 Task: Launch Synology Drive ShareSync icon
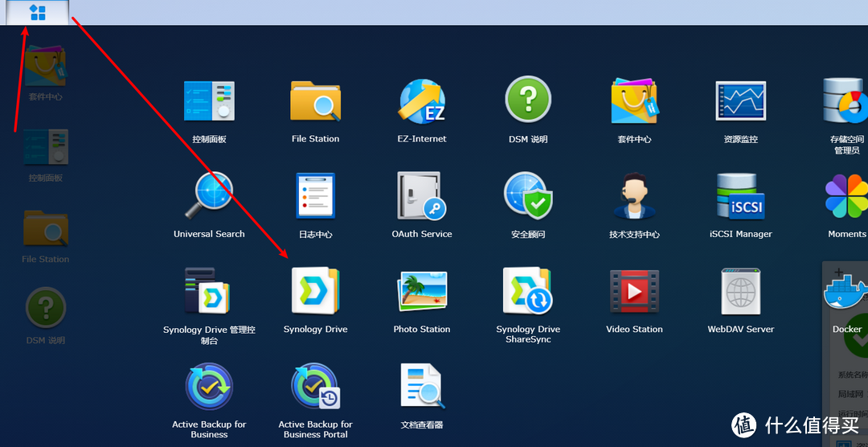click(x=527, y=290)
